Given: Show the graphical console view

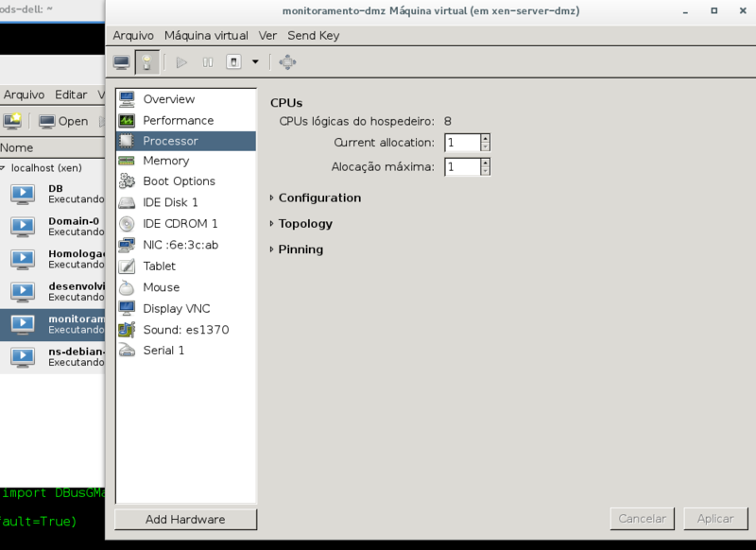Looking at the screenshot, I should pyautogui.click(x=122, y=62).
